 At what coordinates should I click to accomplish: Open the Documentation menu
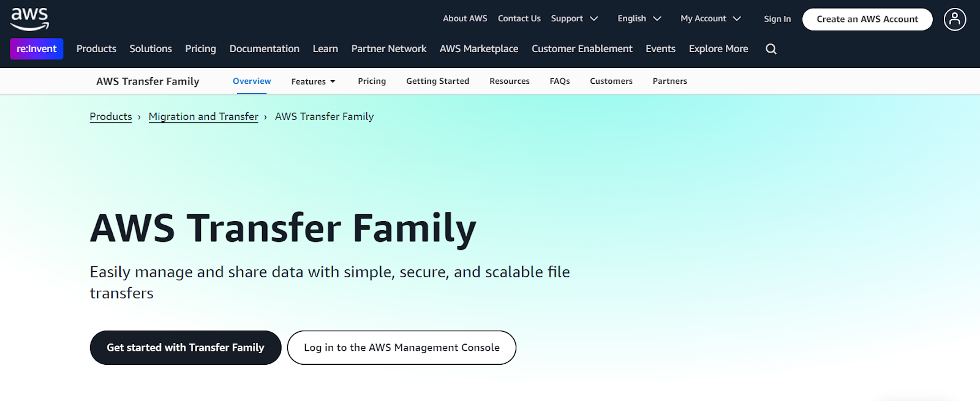click(265, 48)
